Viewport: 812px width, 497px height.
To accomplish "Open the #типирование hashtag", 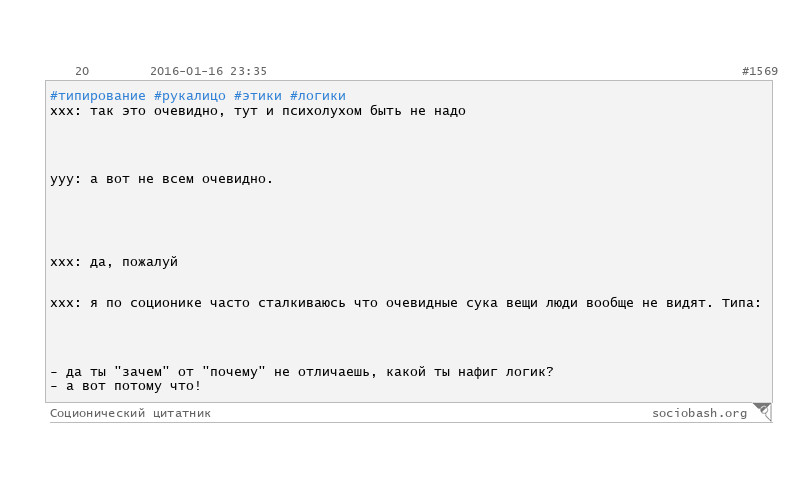I will point(98,96).
